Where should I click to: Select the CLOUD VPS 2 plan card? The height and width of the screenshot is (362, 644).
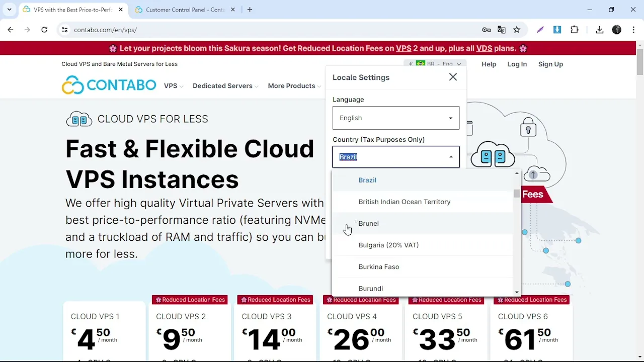click(189, 332)
